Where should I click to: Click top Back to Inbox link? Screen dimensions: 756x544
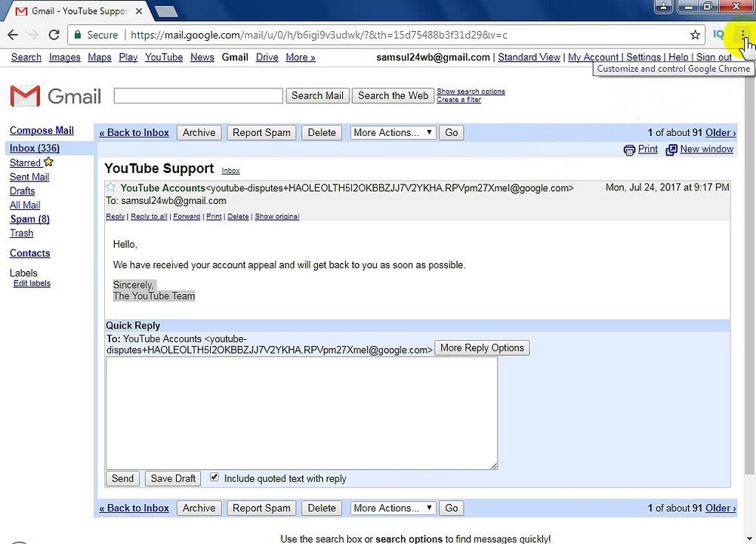134,133
